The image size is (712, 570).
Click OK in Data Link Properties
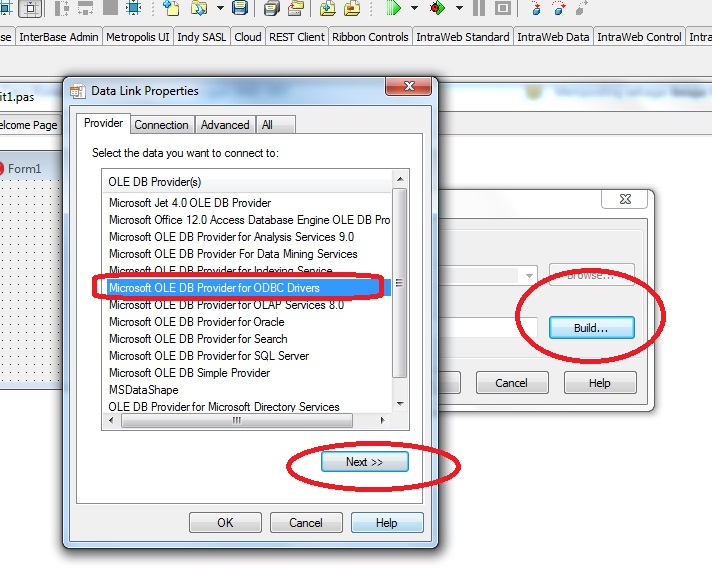coord(225,523)
